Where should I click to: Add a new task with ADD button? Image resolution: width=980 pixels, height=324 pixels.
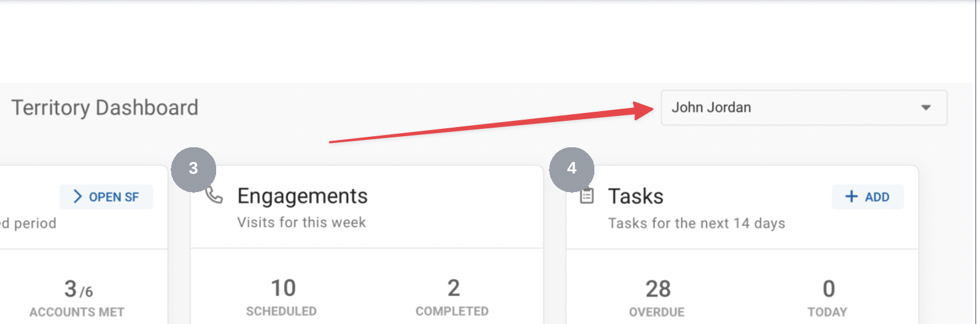(x=867, y=197)
